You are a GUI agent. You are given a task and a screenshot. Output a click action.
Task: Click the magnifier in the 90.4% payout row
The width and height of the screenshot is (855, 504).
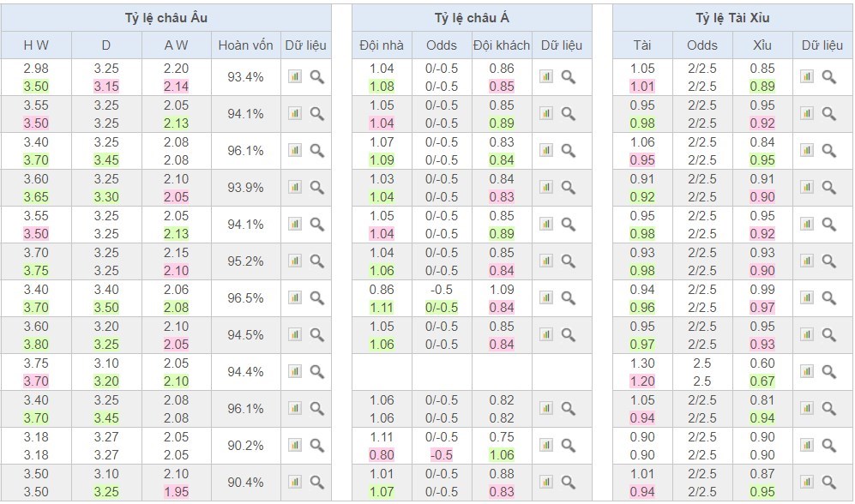click(316, 482)
